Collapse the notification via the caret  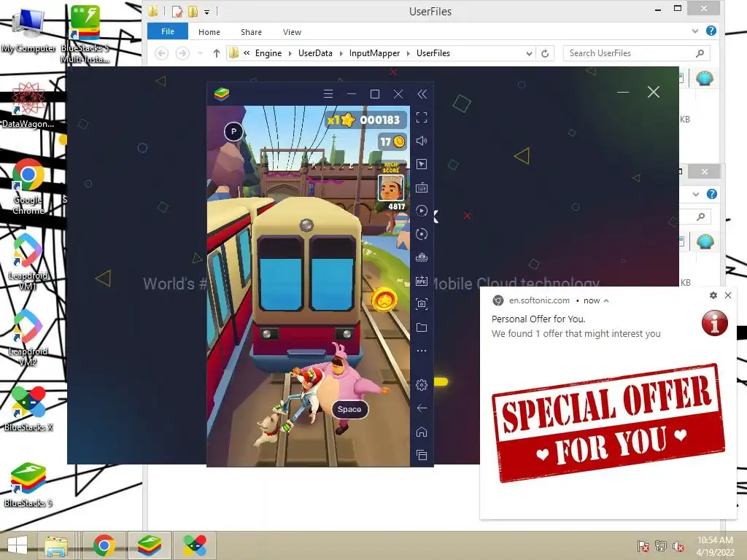pos(606,300)
